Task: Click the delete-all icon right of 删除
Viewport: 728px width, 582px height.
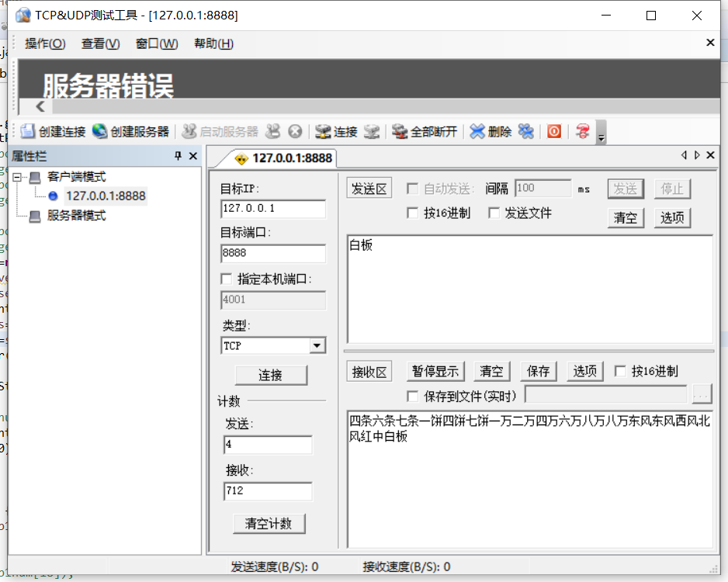Action: 526,132
